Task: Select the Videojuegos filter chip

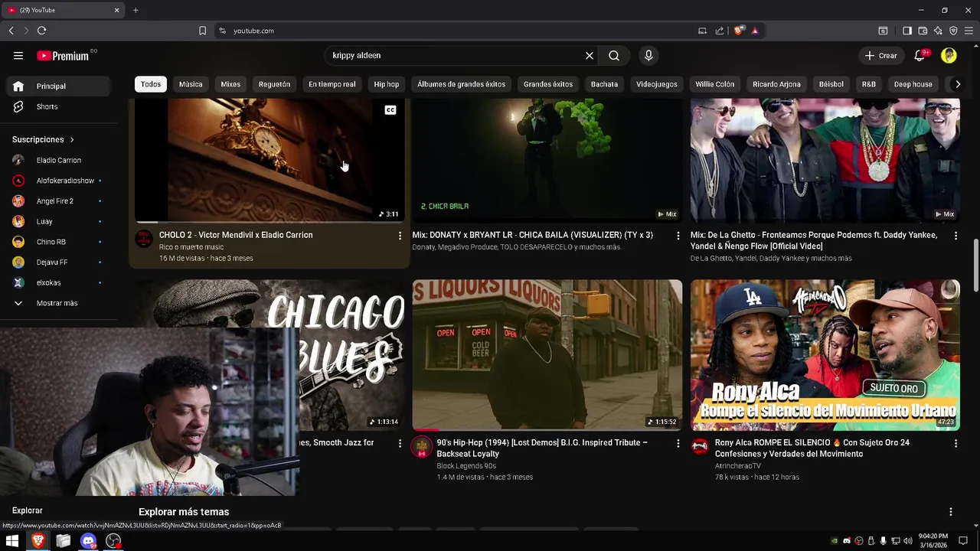Action: point(657,84)
